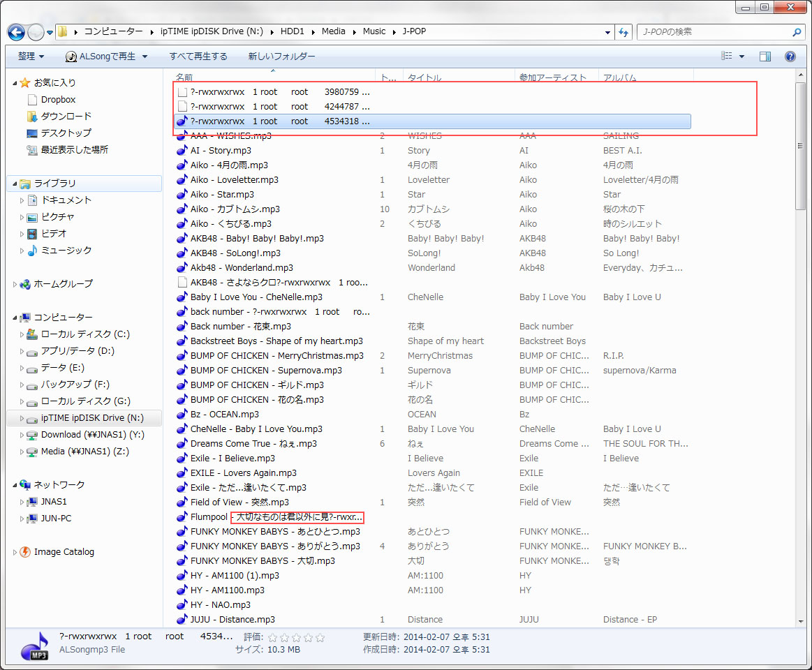
Task: Open the help question mark icon
Action: [x=790, y=57]
